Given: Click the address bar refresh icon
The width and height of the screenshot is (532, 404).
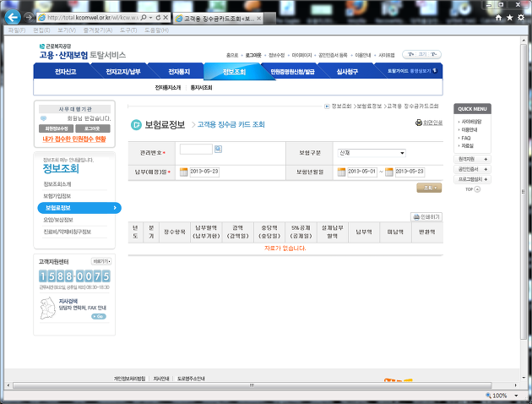Looking at the screenshot, I should [x=158, y=17].
